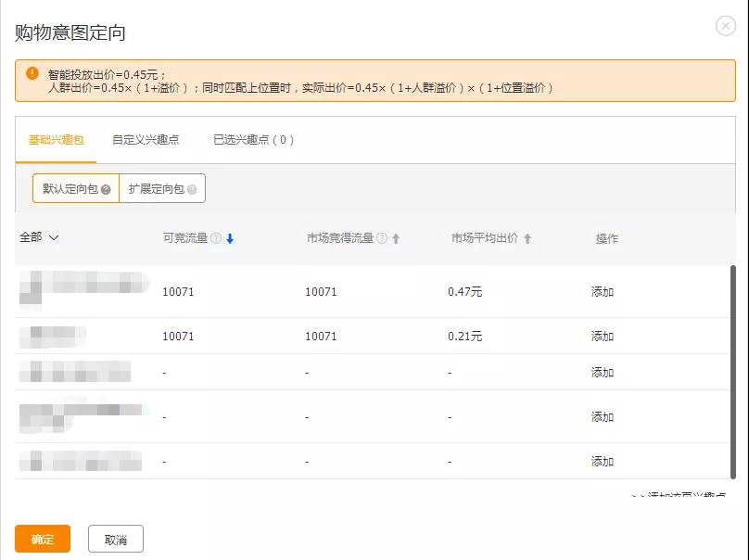The image size is (749, 560).
Task: Click the help icon beside 市场竞得流量
Action: tap(383, 236)
